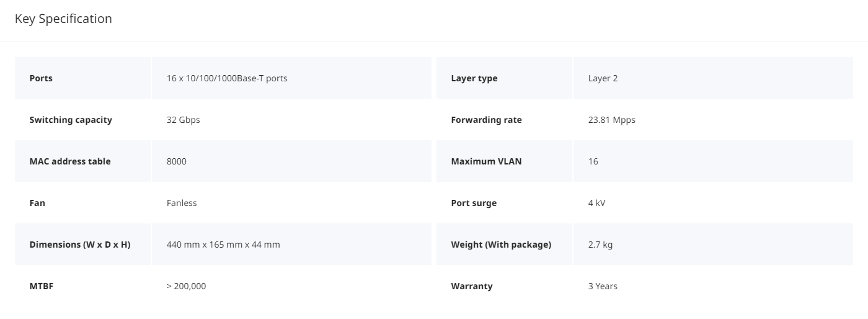Click the 16 x 10/100/1000Base-T ports value

pyautogui.click(x=227, y=78)
